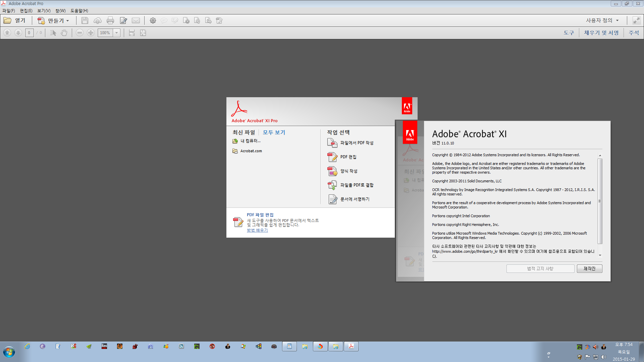This screenshot has height=362, width=644.
Task: Click the About dialog scrollbar thumb
Action: 600,201
